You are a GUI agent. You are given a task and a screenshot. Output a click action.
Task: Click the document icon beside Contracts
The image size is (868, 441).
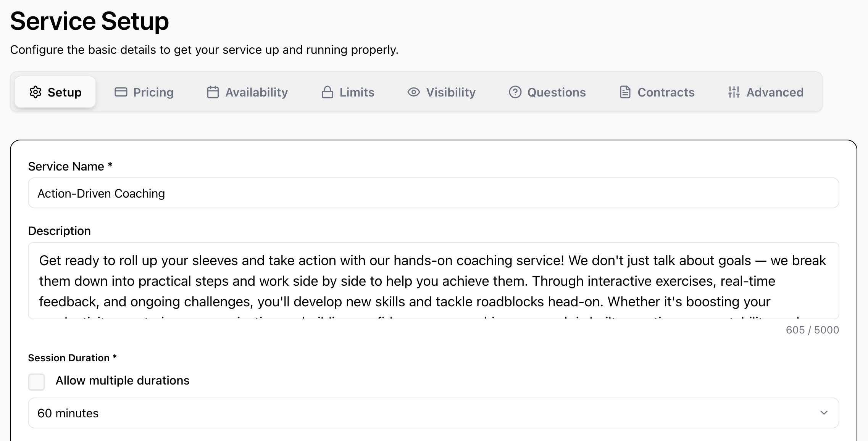[625, 92]
